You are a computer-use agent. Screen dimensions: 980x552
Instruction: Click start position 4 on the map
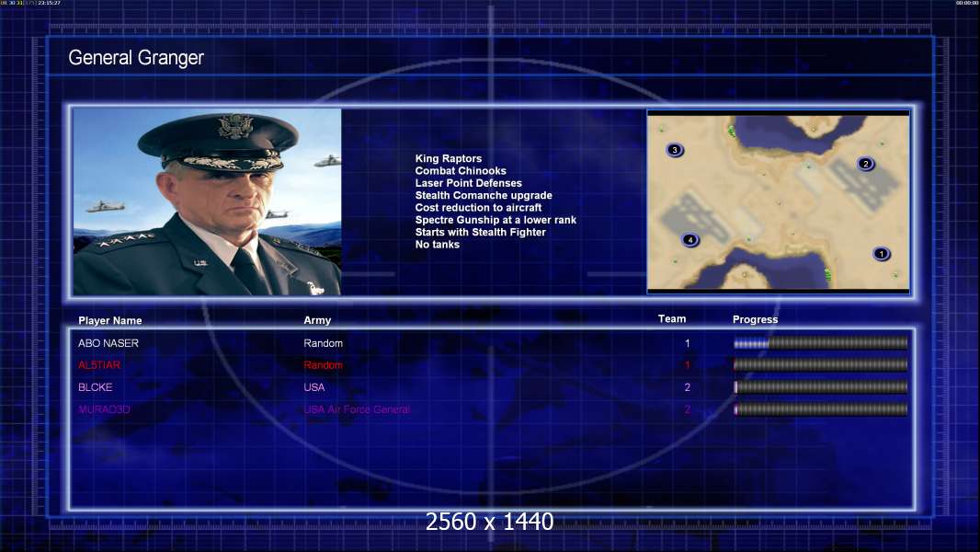point(690,240)
